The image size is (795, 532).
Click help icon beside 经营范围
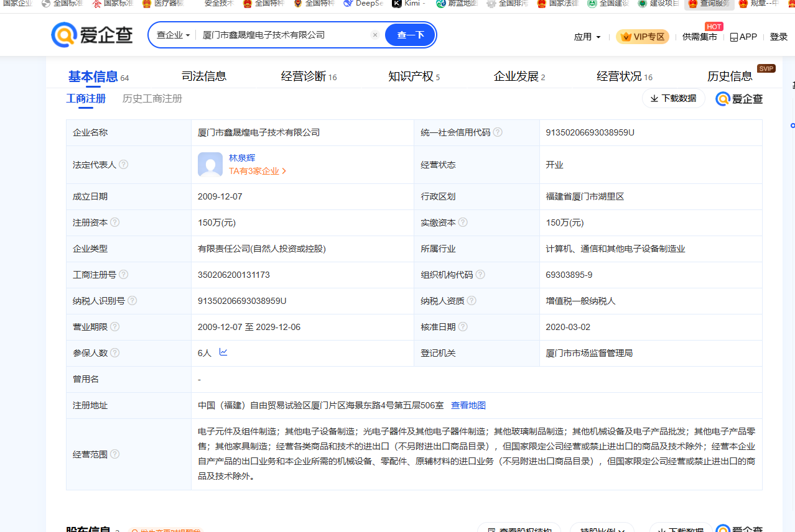coord(114,454)
